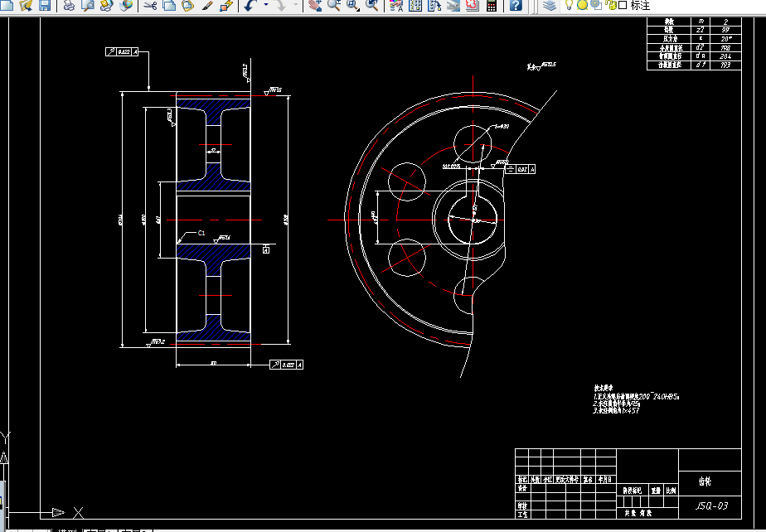Image resolution: width=766 pixels, height=532 pixels.
Task: Expand the Redo history dropdown arrow
Action: tap(296, 5)
